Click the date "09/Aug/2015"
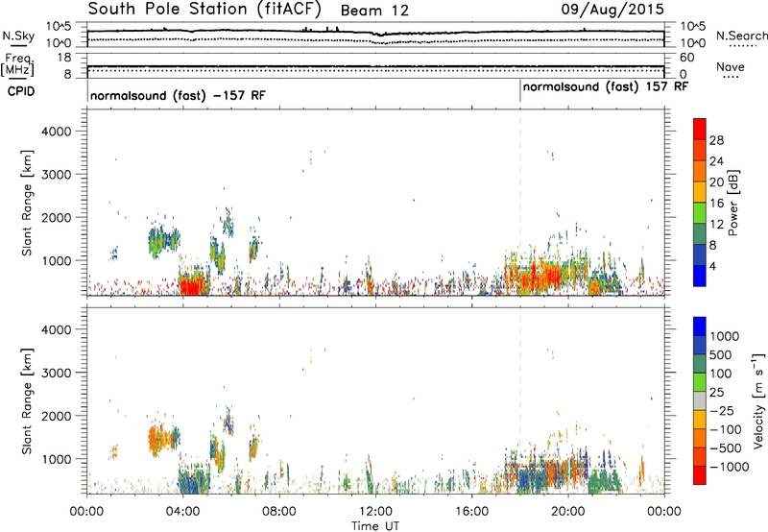 [x=612, y=9]
